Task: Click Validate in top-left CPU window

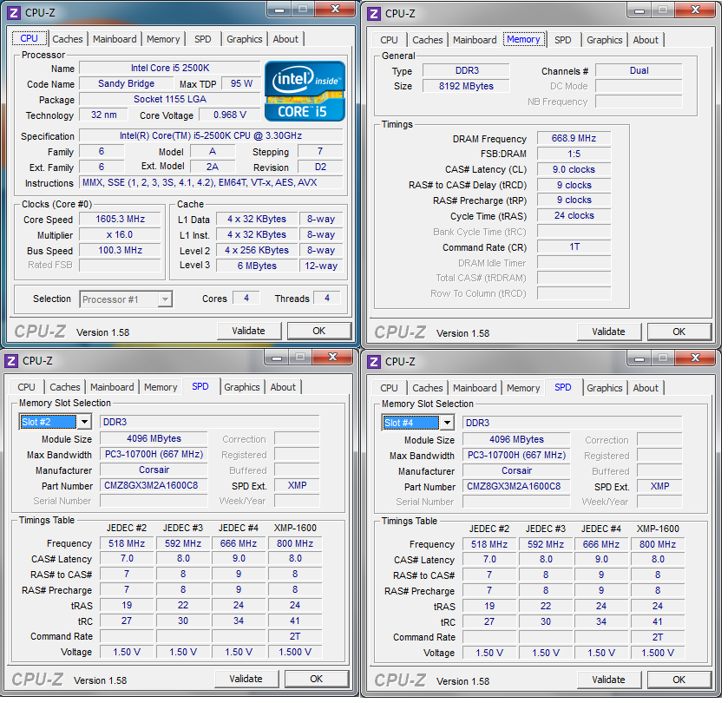Action: [x=249, y=331]
